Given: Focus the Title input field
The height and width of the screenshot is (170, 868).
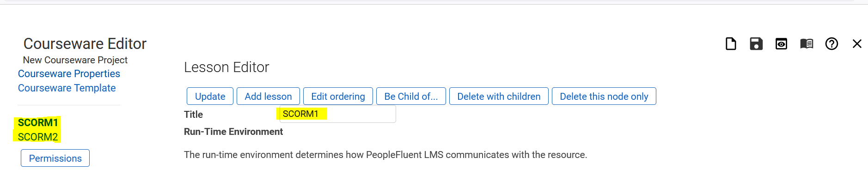Looking at the screenshot, I should coord(337,114).
